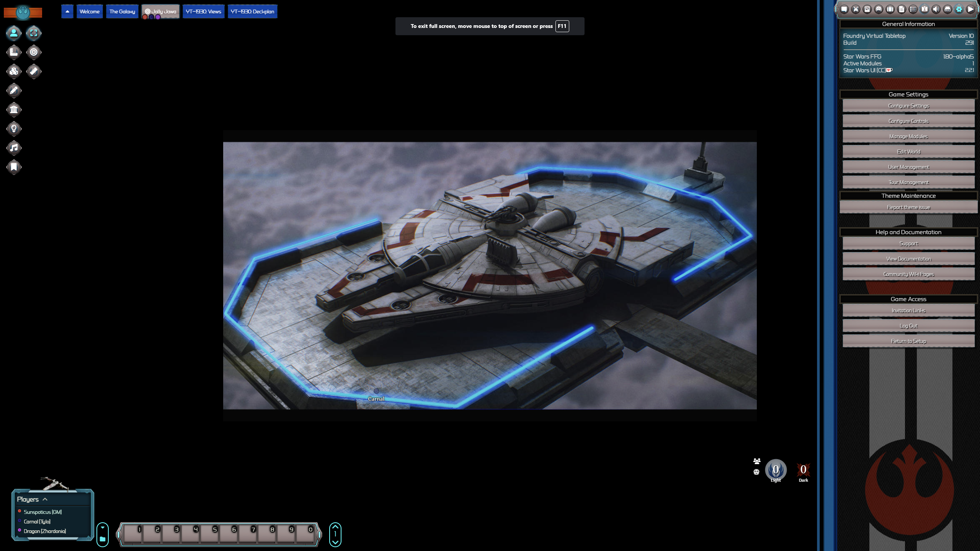Screen dimensions: 980x551
Task: Click Carnal's player color dot
Action: 19,521
